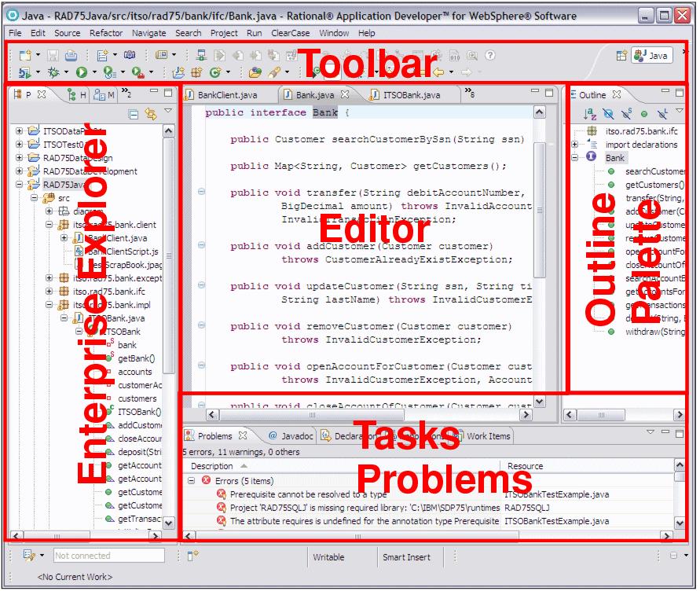Expand the RAD75DataDesign project node
Viewport: 700px width, 591px height.
(x=19, y=158)
